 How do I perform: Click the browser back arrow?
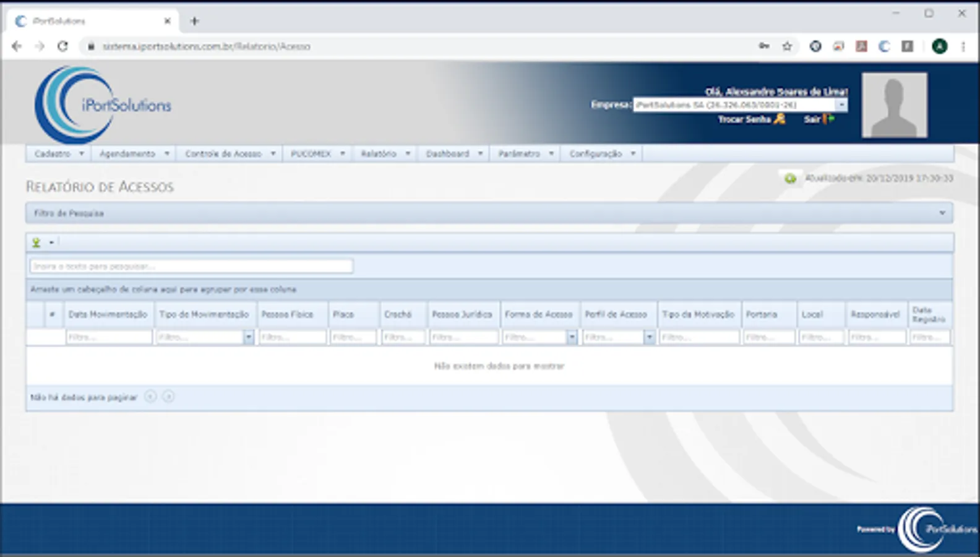click(17, 46)
